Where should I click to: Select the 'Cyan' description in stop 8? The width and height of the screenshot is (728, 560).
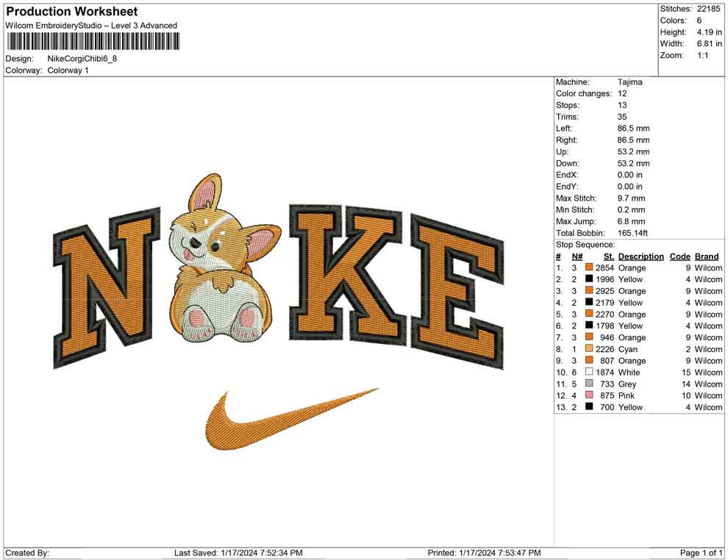tap(628, 349)
